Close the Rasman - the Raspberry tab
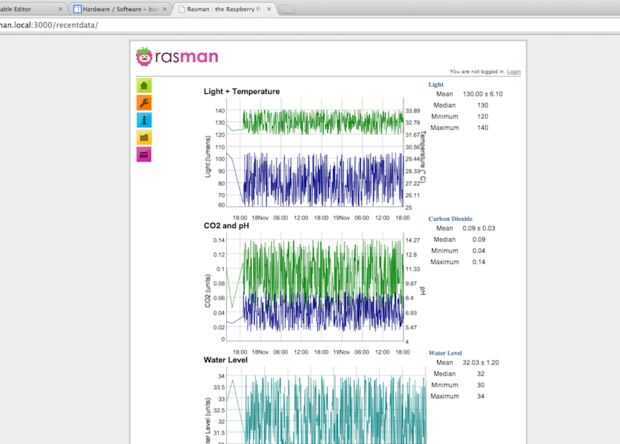Viewport: 620px width, 444px height. click(x=268, y=9)
